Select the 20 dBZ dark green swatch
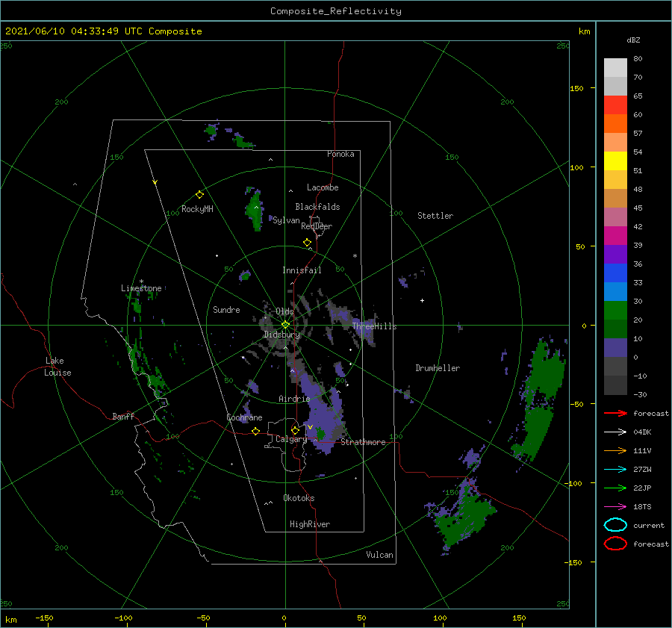 (x=615, y=329)
